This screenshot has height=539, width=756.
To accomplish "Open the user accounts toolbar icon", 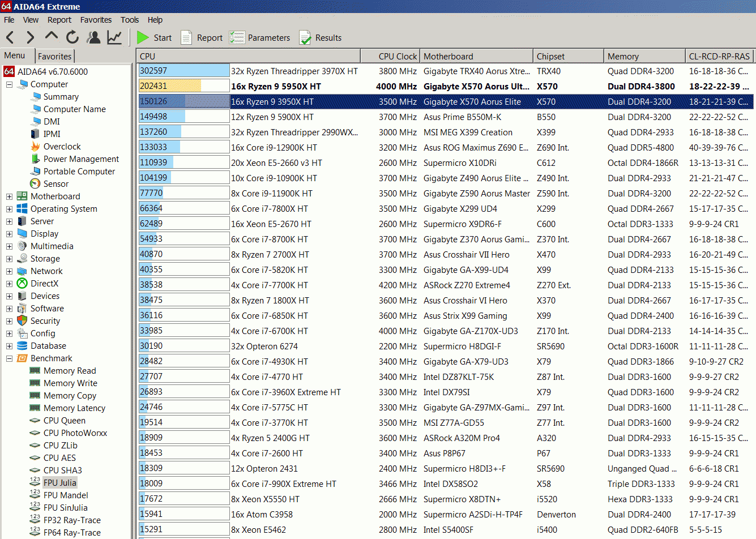I will coord(93,38).
